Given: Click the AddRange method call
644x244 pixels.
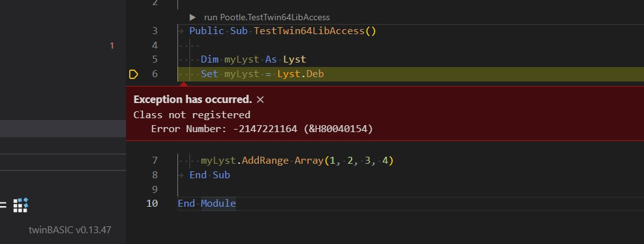Looking at the screenshot, I should (265, 161).
